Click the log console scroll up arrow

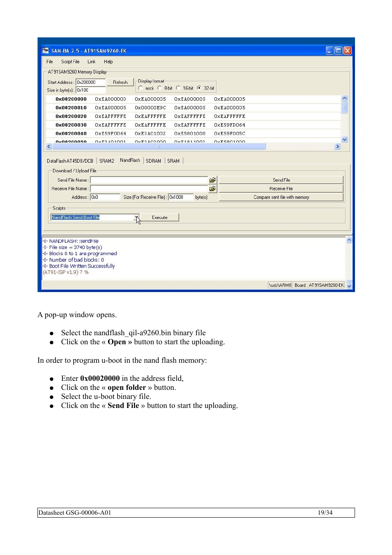point(349,240)
